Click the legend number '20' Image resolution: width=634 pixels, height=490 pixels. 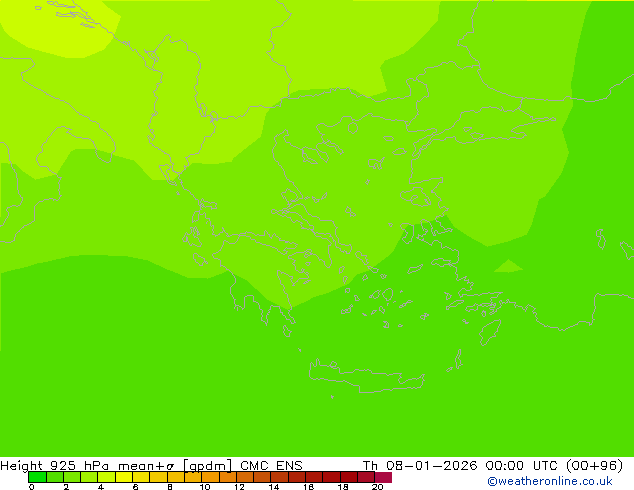point(377,487)
